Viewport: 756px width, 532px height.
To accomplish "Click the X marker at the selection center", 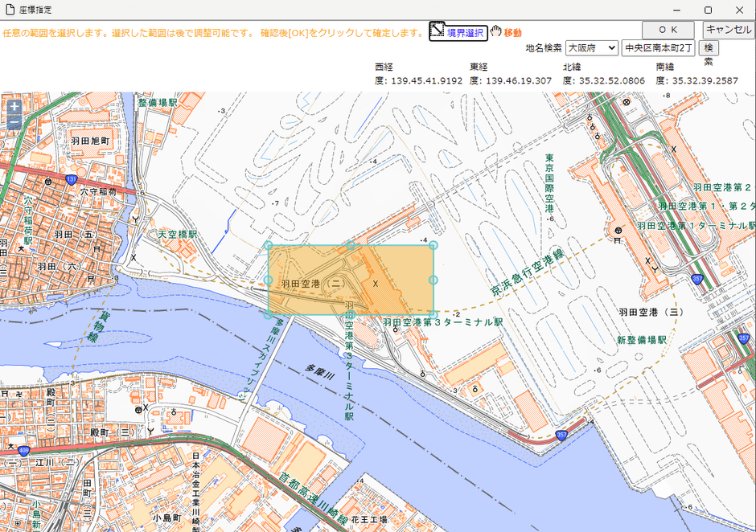I will coord(376,284).
